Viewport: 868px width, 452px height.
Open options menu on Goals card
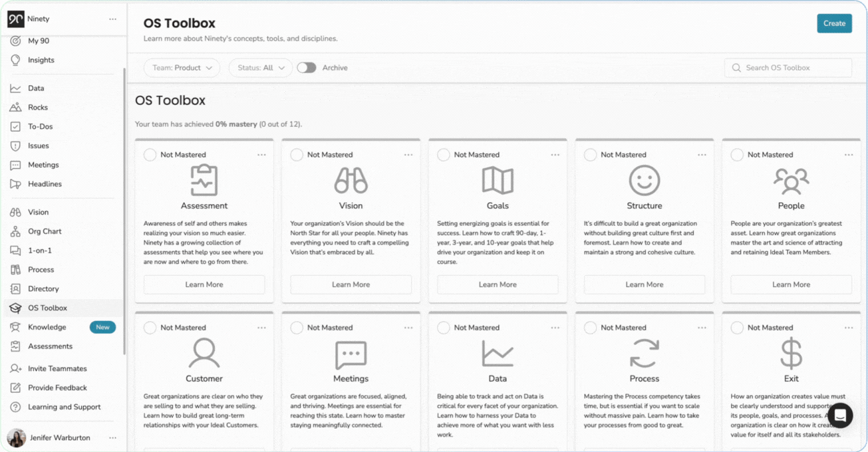[x=555, y=155]
